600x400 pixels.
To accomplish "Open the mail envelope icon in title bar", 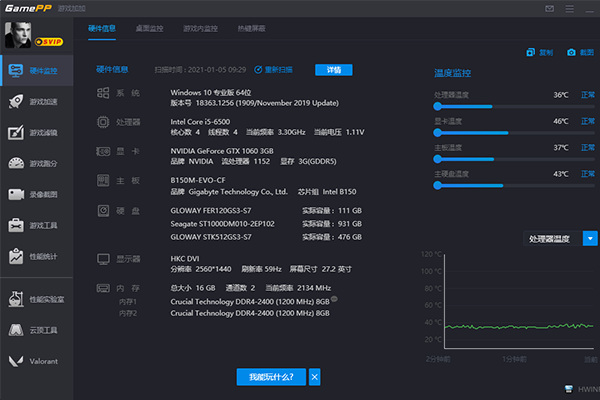I will pyautogui.click(x=549, y=8).
